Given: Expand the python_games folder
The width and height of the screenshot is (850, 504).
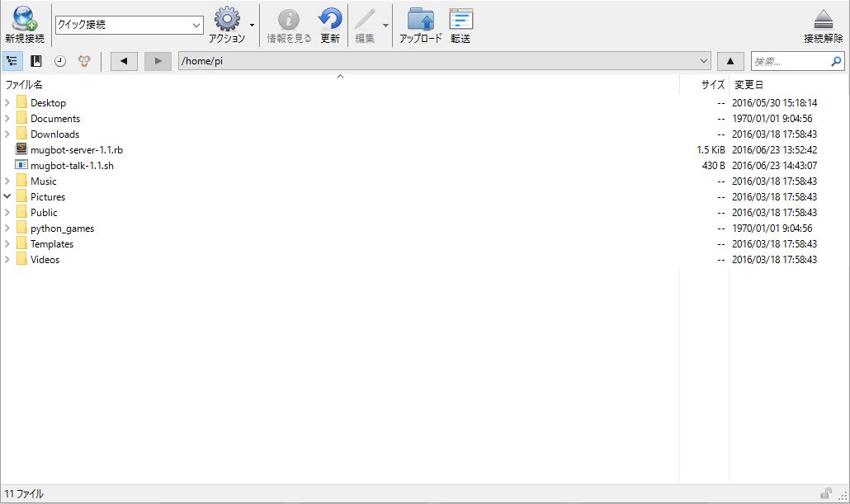Looking at the screenshot, I should coord(7,228).
